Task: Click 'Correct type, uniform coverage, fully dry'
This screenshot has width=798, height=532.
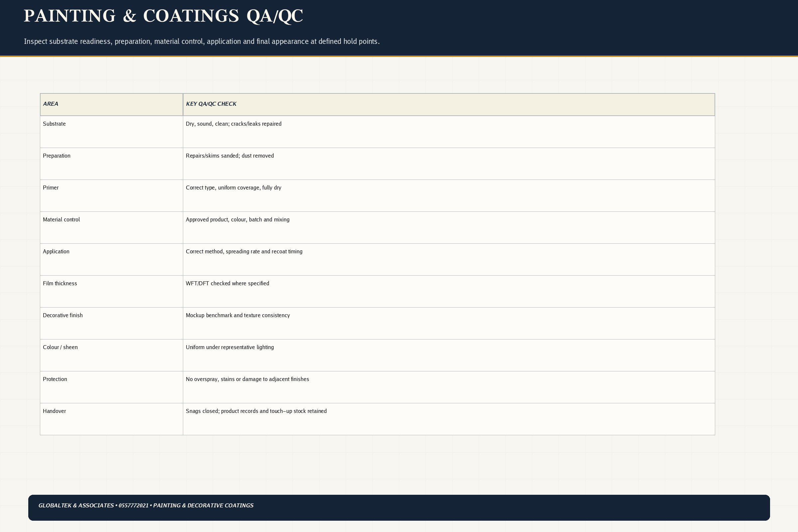Action: 233,188
